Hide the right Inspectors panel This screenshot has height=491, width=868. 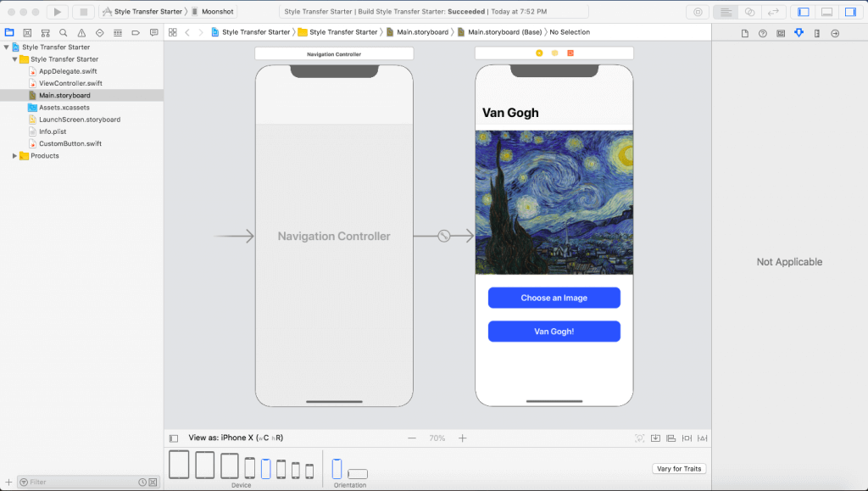(849, 12)
